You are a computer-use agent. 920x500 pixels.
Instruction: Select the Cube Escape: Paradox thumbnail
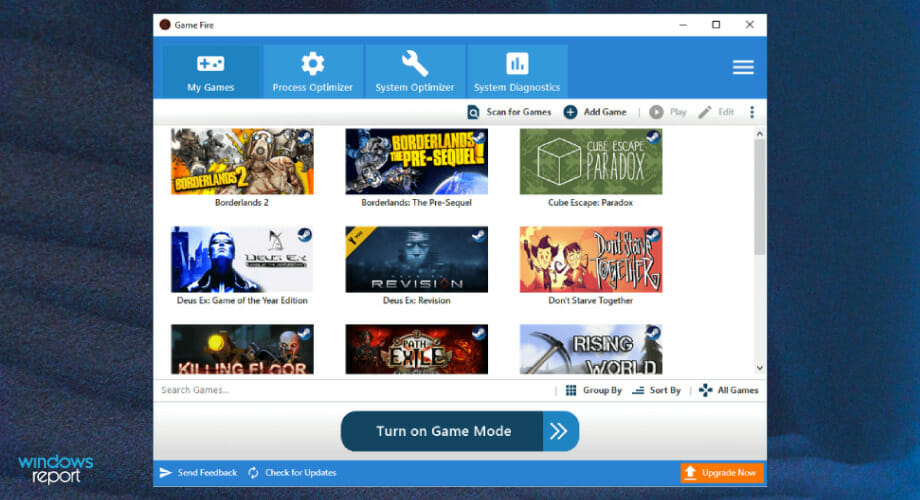(x=591, y=161)
